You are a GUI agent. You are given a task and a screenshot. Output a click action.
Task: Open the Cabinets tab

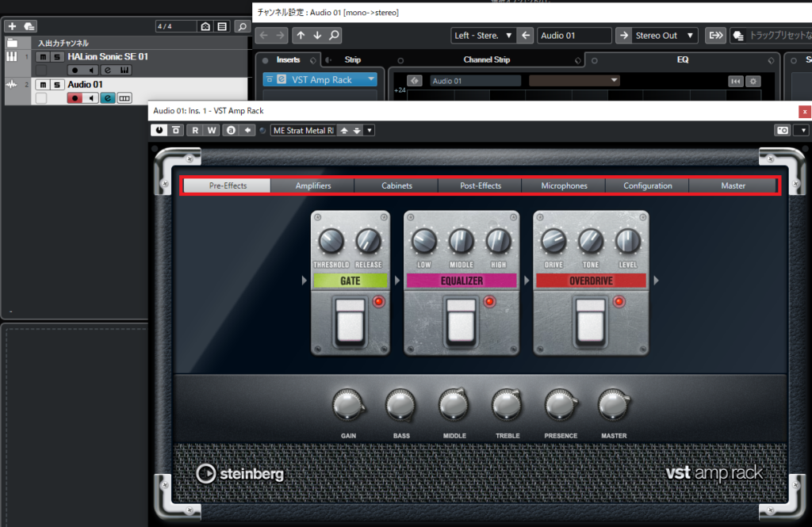tap(396, 186)
